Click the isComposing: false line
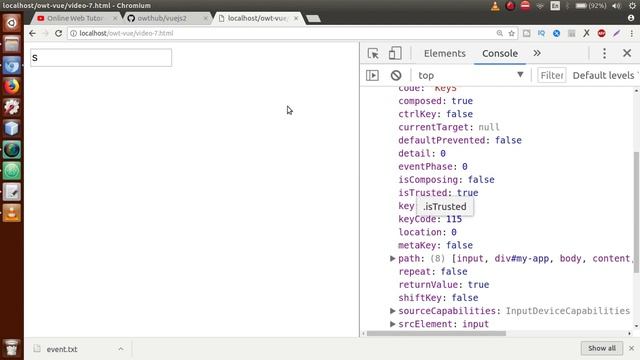 (446, 180)
